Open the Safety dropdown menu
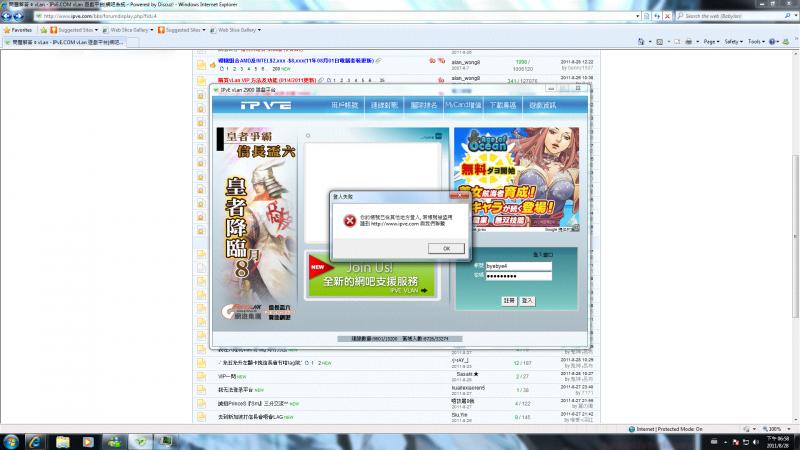This screenshot has height=450, width=800. pyautogui.click(x=735, y=42)
